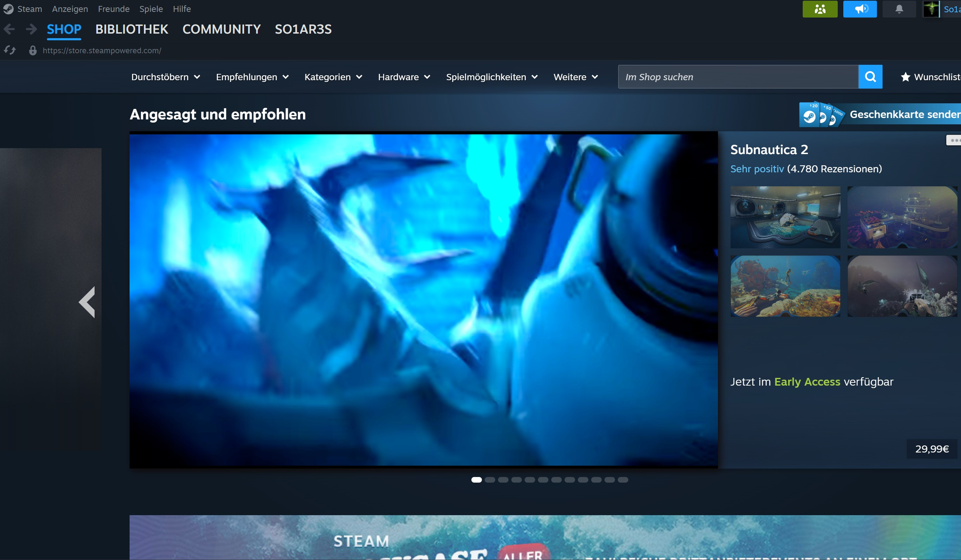Screen dimensions: 961x560
Task: Open the Spiele menu
Action: coord(151,9)
